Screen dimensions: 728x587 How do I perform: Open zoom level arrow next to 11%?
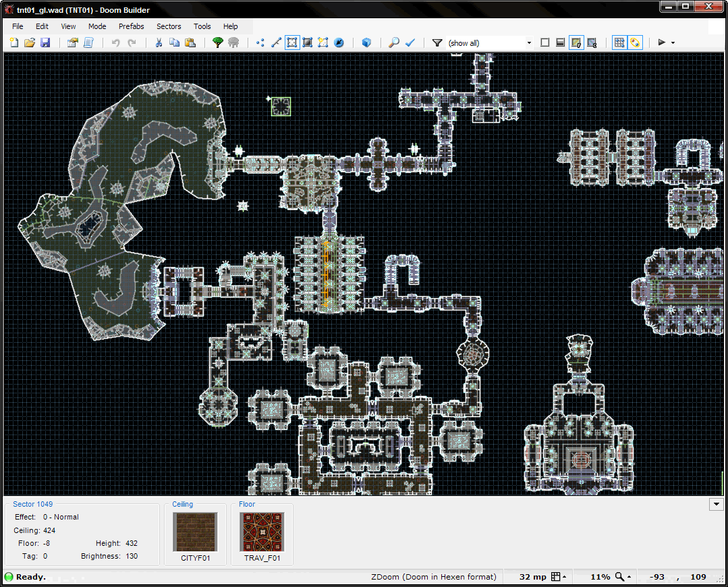pos(629,577)
